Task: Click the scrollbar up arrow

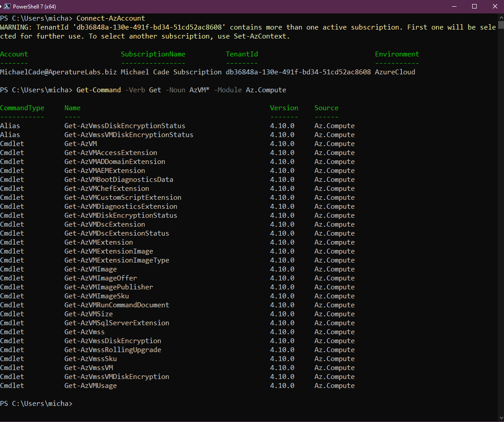Action: [500, 17]
